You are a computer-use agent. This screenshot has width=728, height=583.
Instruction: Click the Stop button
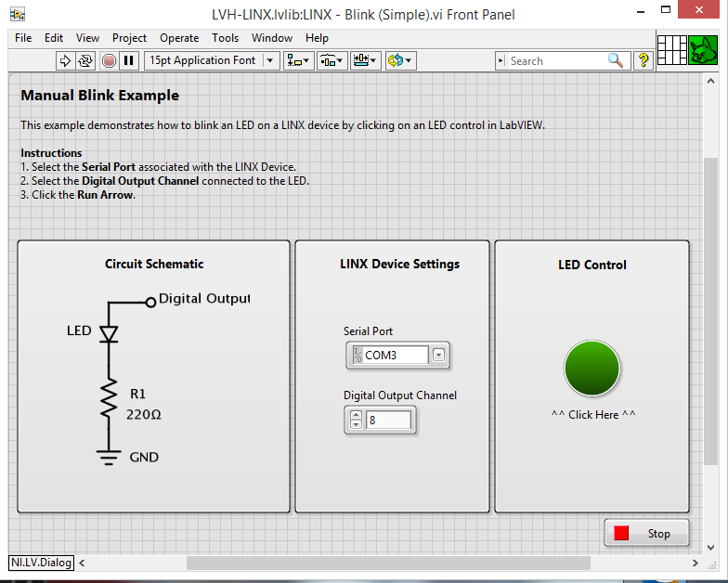pos(646,533)
